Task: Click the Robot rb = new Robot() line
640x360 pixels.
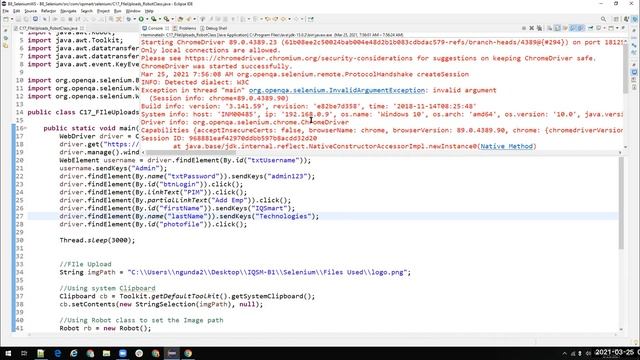Action: 105,328
